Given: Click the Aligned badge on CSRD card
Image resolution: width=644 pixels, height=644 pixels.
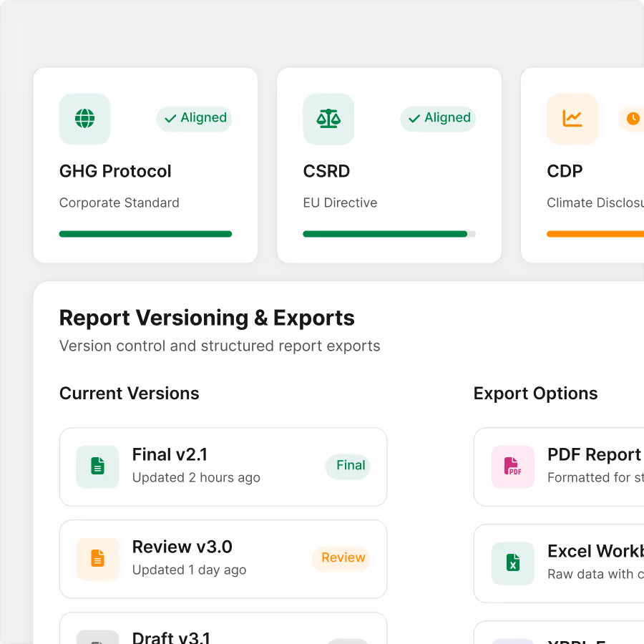Looking at the screenshot, I should 438,118.
